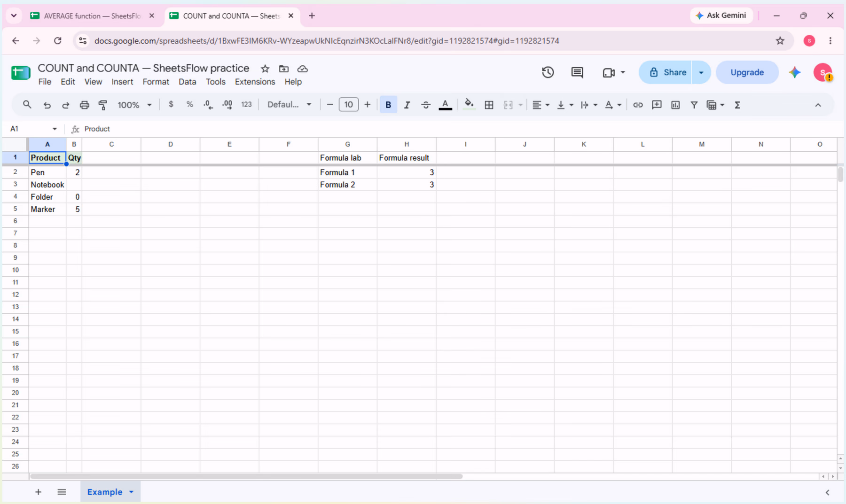The height and width of the screenshot is (504, 846).
Task: Toggle italic formatting
Action: [x=407, y=105]
